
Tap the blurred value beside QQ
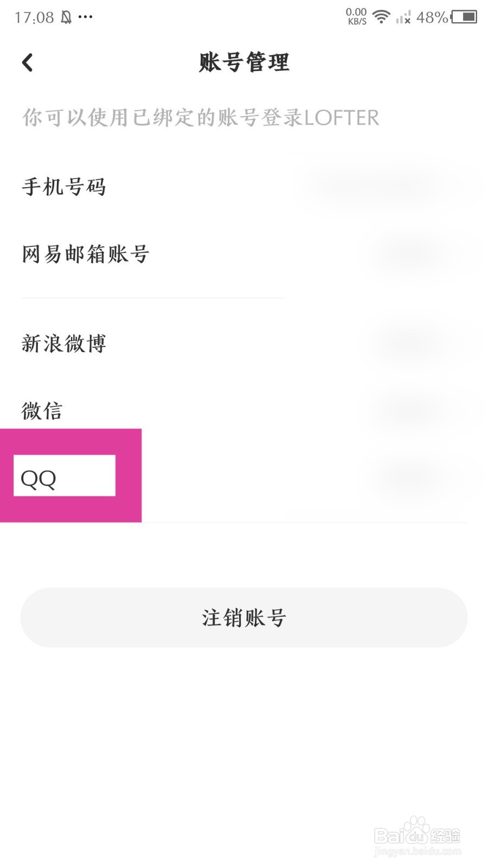pyautogui.click(x=418, y=477)
